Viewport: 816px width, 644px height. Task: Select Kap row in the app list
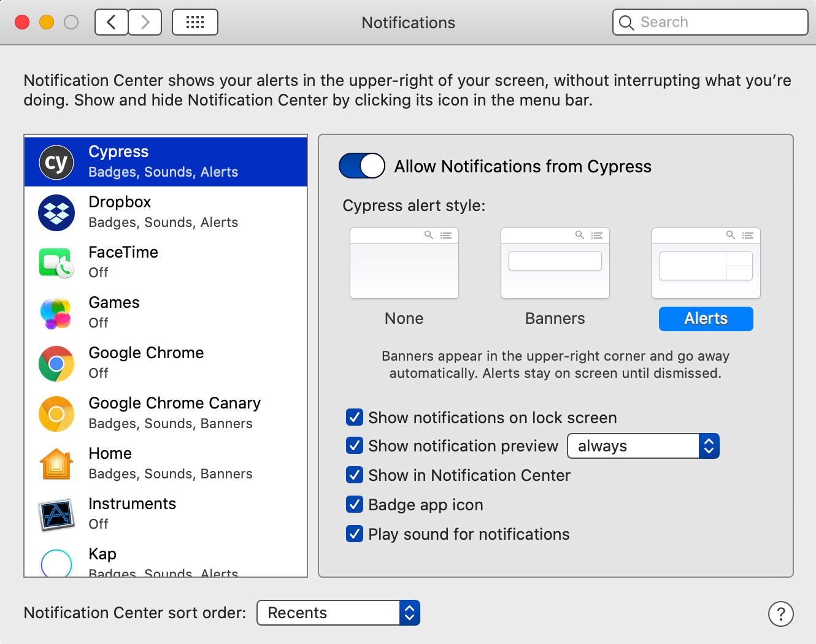tap(166, 558)
